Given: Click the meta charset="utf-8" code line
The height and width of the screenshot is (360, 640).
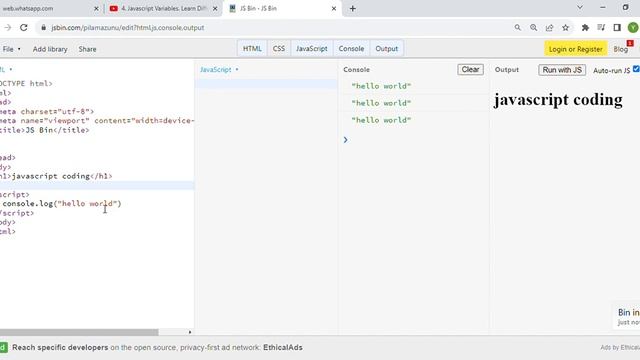Looking at the screenshot, I should pos(47,111).
